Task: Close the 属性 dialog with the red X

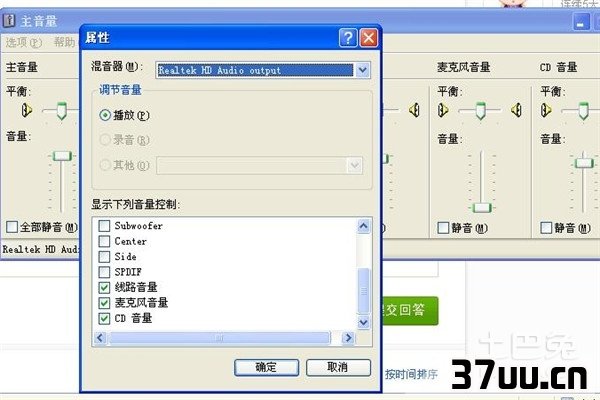Action: click(x=368, y=38)
